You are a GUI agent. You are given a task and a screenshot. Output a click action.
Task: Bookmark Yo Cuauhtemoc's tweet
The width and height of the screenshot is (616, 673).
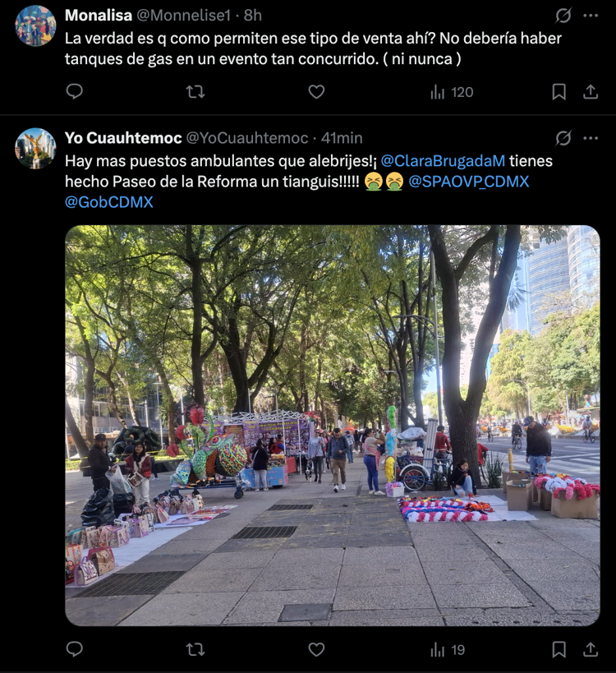(559, 650)
